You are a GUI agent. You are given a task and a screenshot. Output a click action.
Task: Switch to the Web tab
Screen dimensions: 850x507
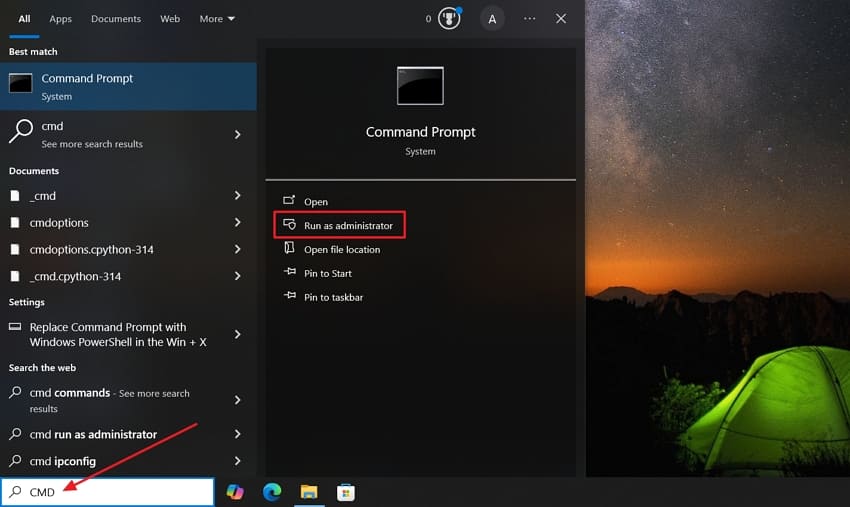[x=170, y=19]
